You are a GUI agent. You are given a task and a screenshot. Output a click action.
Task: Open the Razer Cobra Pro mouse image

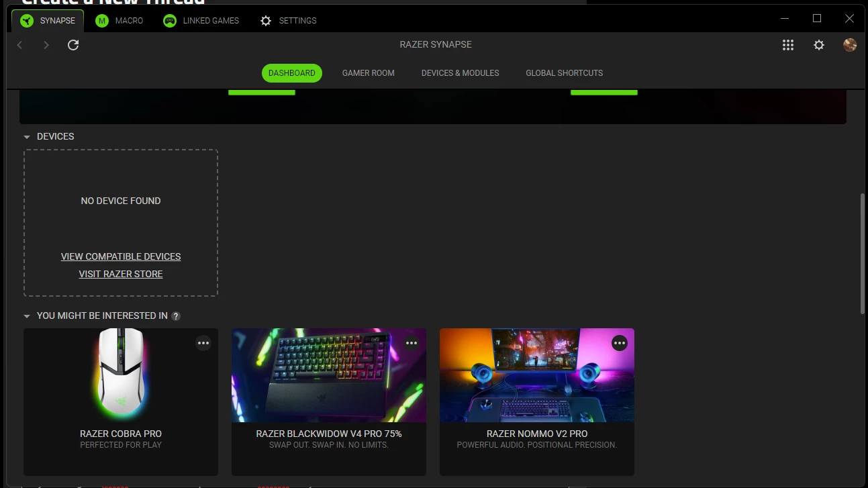click(121, 375)
